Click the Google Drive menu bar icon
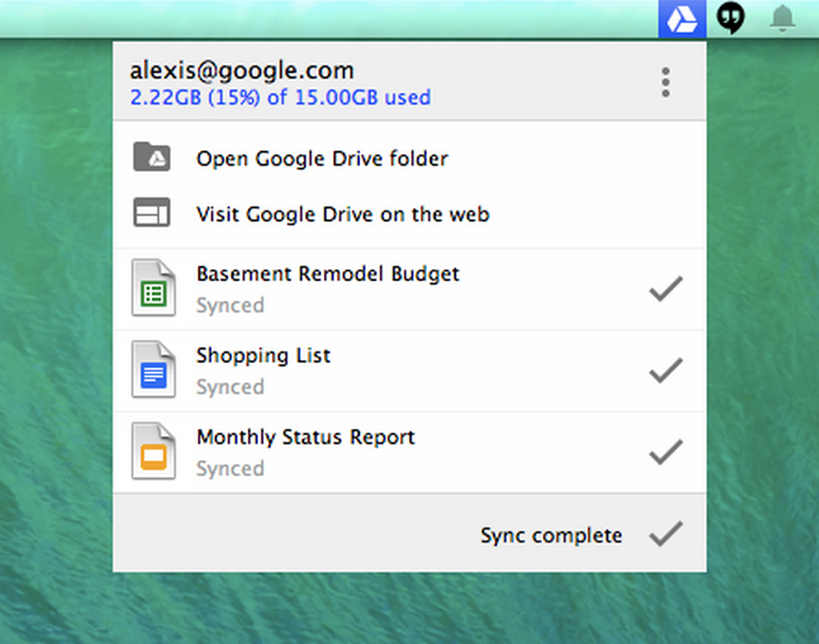This screenshot has height=644, width=819. tap(682, 19)
